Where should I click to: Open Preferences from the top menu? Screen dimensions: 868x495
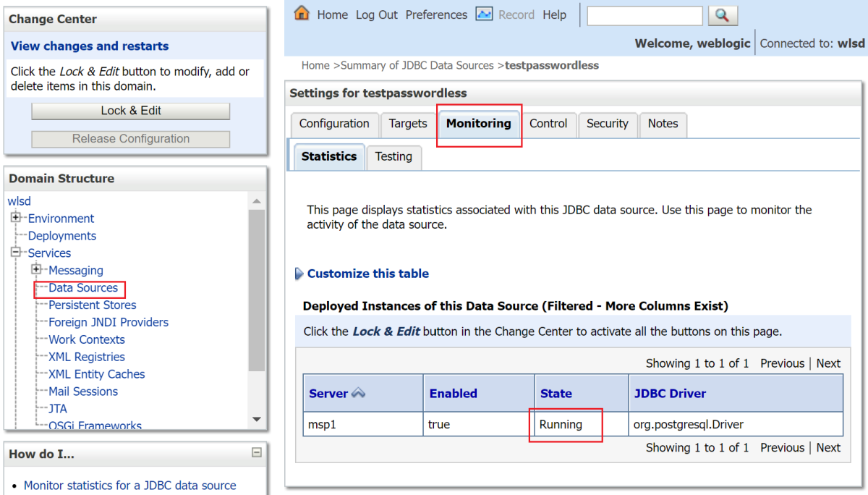tap(436, 14)
